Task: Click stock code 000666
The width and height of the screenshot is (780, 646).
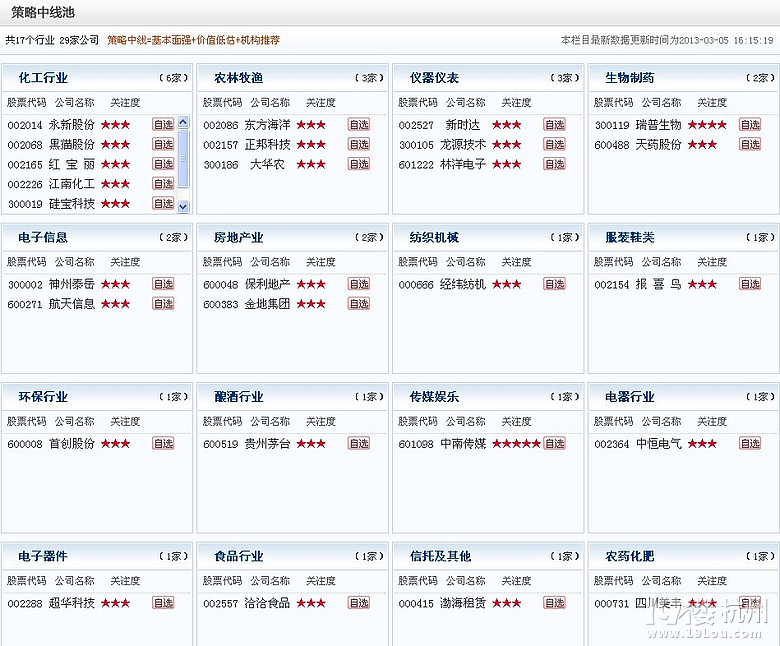Action: (416, 285)
